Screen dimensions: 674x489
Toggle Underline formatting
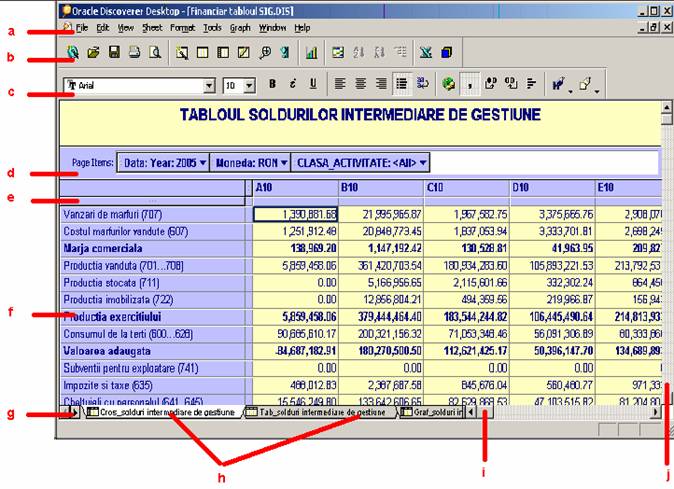click(313, 84)
